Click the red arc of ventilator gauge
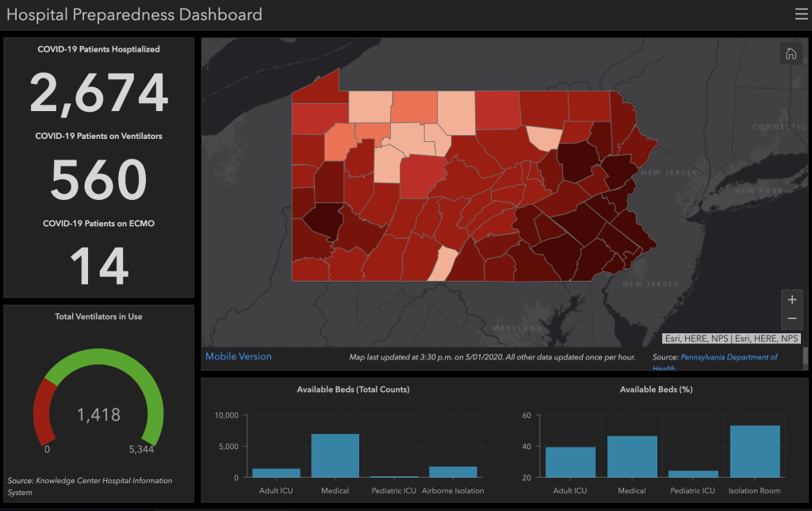Screen dimensions: 812x511 coord(43,412)
